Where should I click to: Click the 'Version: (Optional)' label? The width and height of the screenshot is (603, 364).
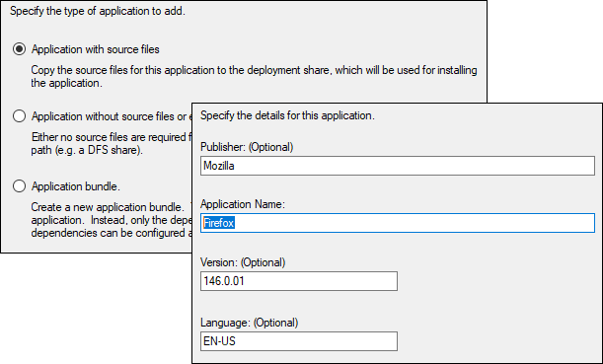(243, 262)
